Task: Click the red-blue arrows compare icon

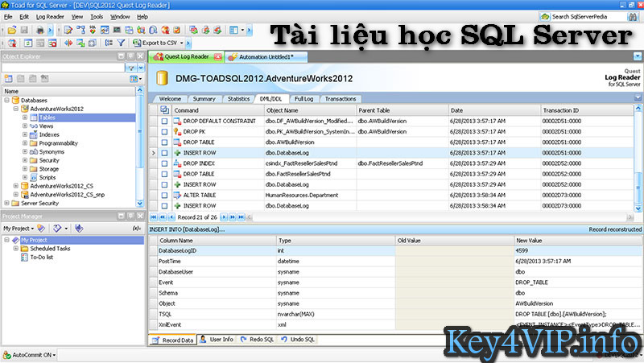Action: point(68,43)
